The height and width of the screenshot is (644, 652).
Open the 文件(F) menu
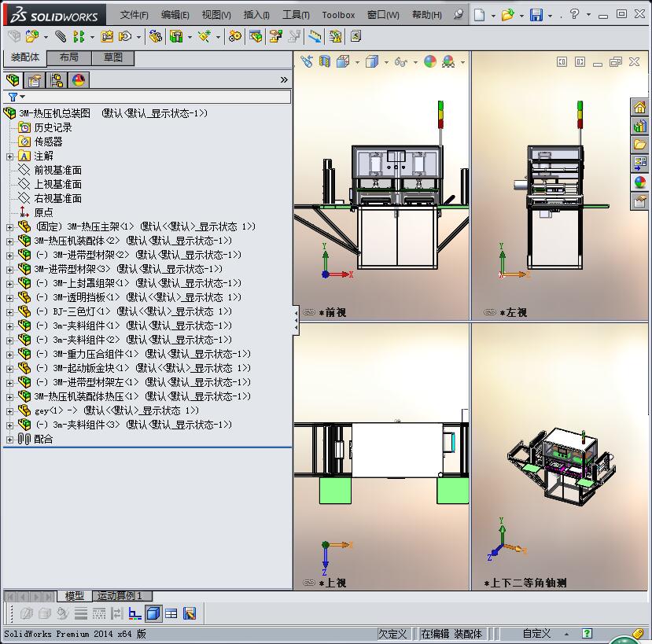click(x=134, y=15)
